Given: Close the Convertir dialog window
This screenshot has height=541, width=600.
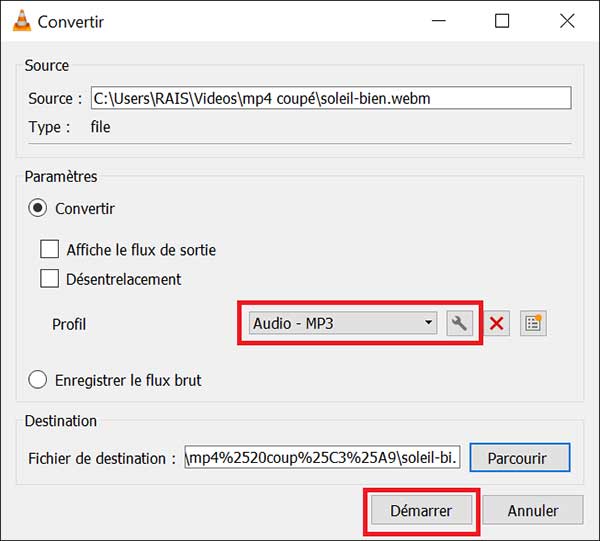Looking at the screenshot, I should tap(567, 21).
